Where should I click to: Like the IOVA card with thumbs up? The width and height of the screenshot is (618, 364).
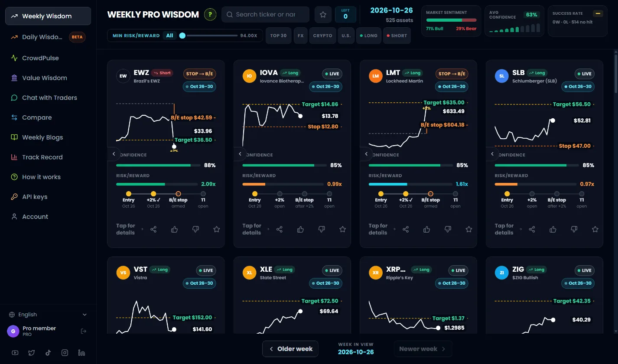pyautogui.click(x=300, y=229)
